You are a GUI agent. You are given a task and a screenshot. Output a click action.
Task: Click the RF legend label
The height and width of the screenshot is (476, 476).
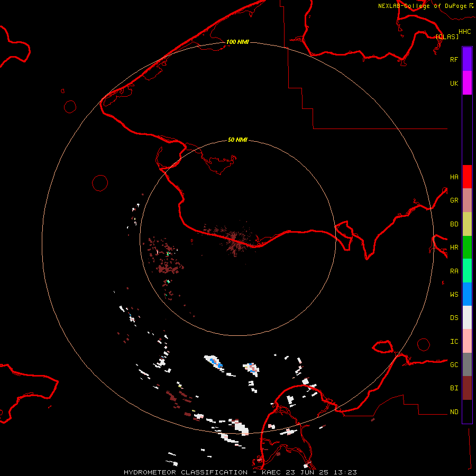pyautogui.click(x=454, y=59)
